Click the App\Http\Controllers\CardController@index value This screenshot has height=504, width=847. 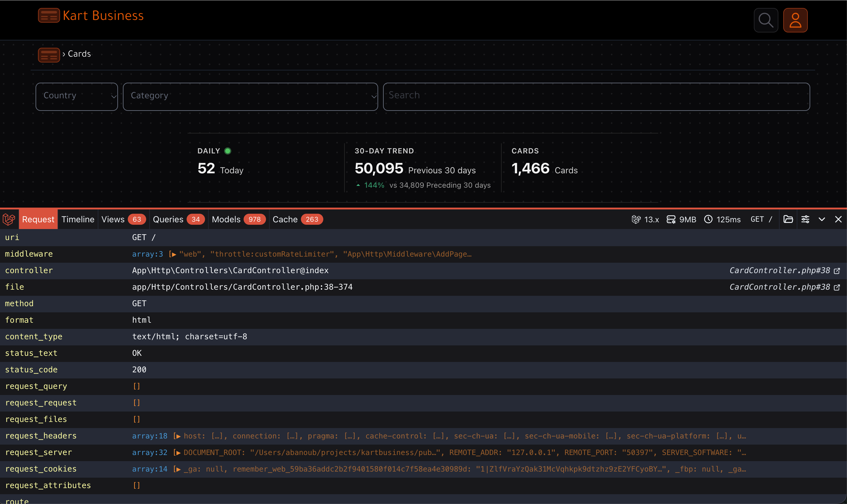[230, 271]
